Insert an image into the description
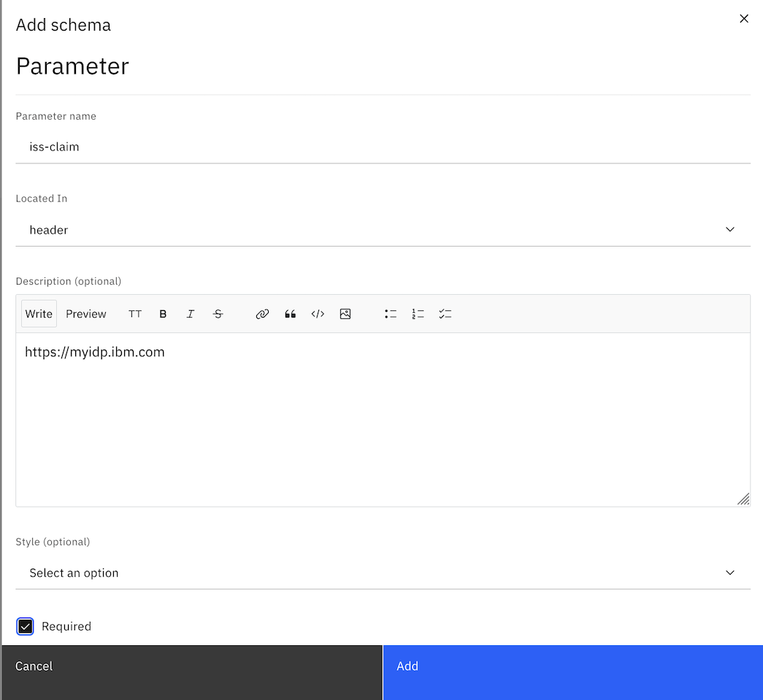 (345, 314)
